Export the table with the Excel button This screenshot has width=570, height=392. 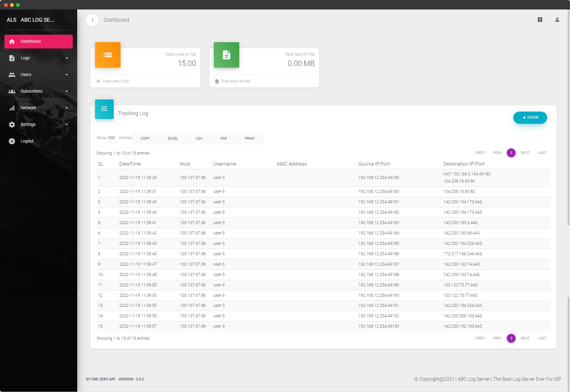pos(173,139)
